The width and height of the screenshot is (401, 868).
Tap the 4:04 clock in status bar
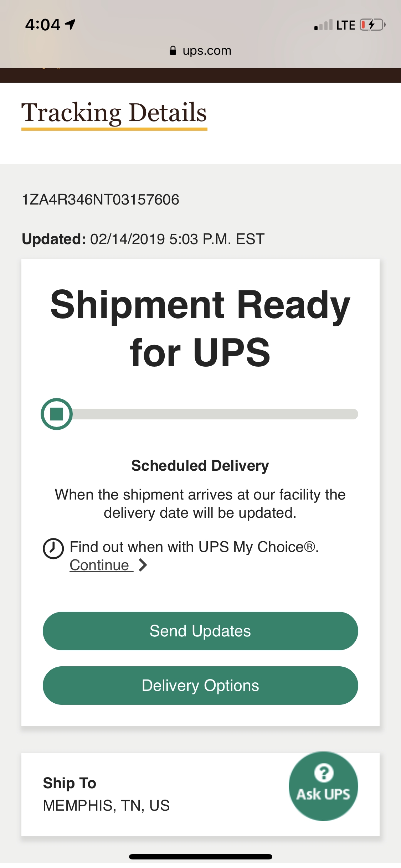(x=42, y=25)
